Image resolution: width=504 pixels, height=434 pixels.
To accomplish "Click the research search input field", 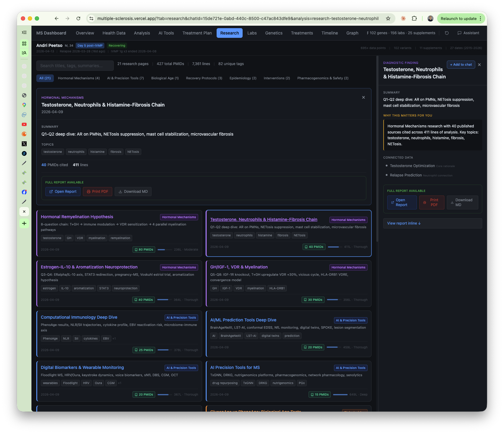I will [74, 66].
